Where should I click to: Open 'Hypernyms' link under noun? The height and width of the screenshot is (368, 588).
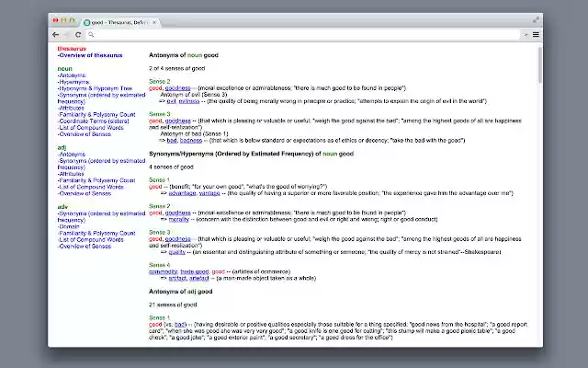(x=73, y=82)
